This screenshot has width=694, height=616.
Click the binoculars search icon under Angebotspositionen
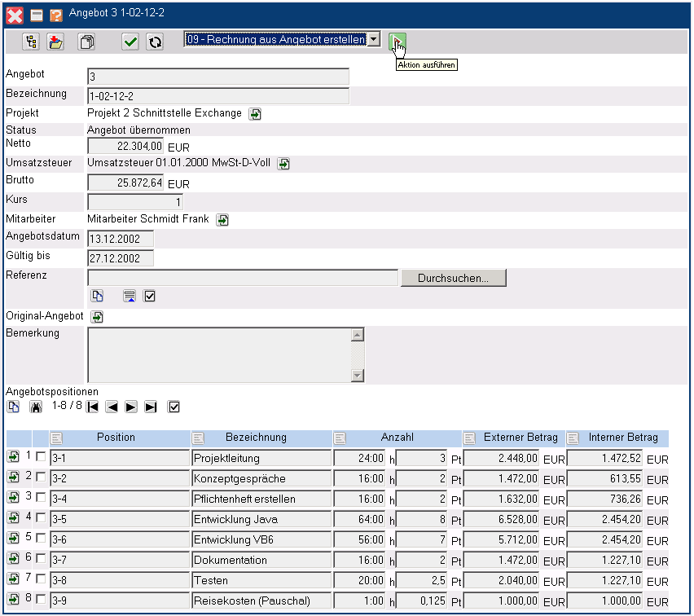[35, 407]
